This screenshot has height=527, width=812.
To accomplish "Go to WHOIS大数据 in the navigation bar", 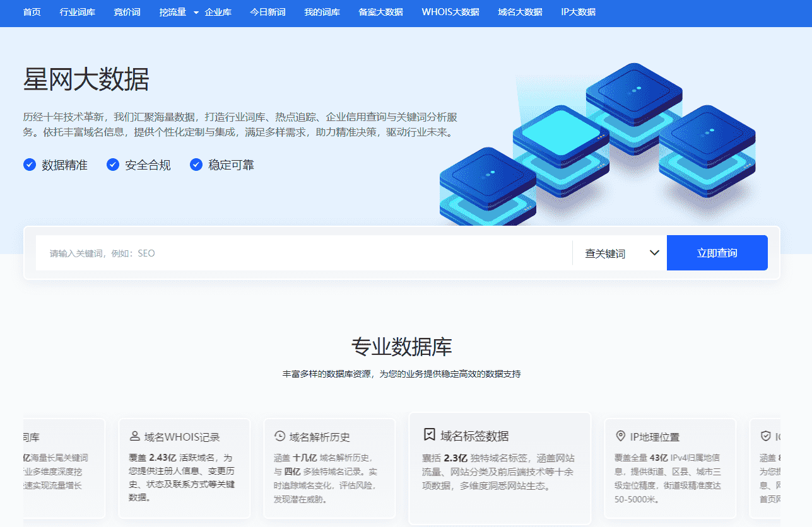I will [450, 12].
